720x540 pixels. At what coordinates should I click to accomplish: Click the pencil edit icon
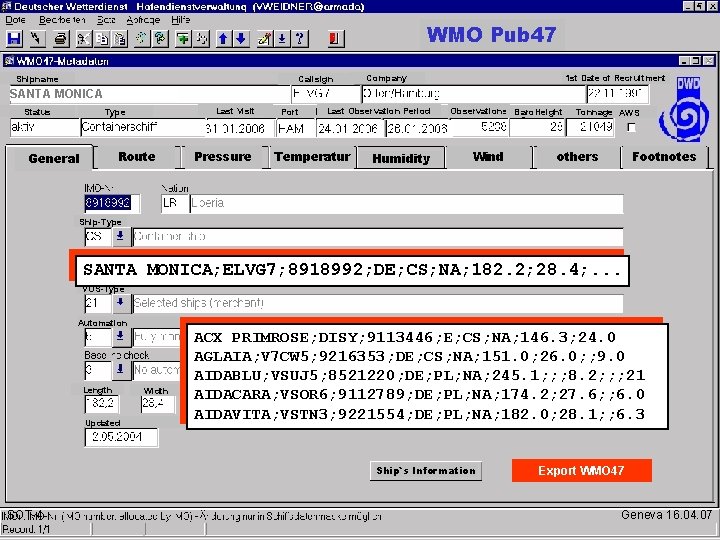[x=264, y=39]
